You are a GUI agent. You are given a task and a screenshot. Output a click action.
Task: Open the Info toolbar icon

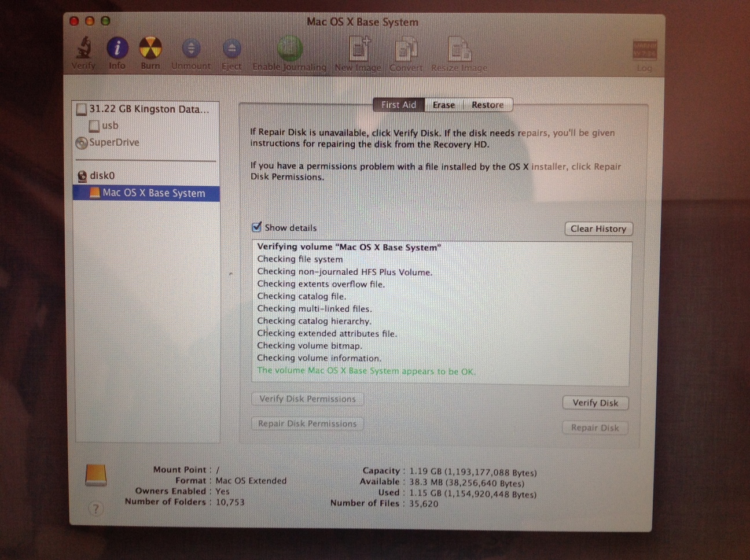pos(117,48)
